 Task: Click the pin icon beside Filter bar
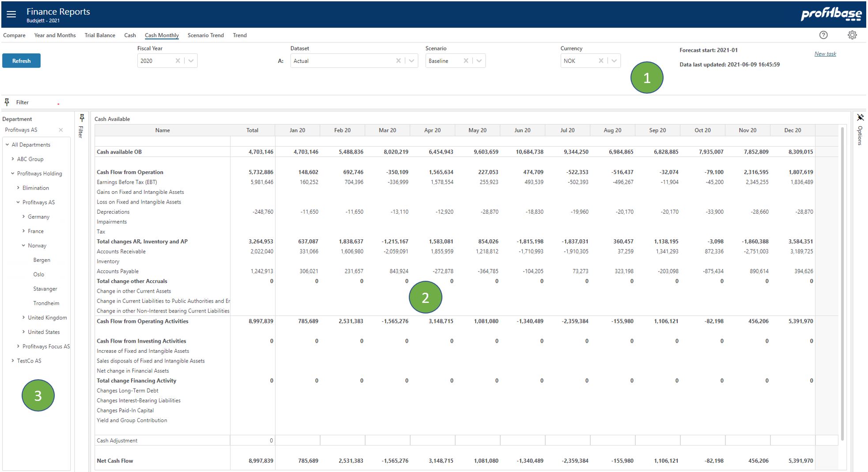click(7, 102)
